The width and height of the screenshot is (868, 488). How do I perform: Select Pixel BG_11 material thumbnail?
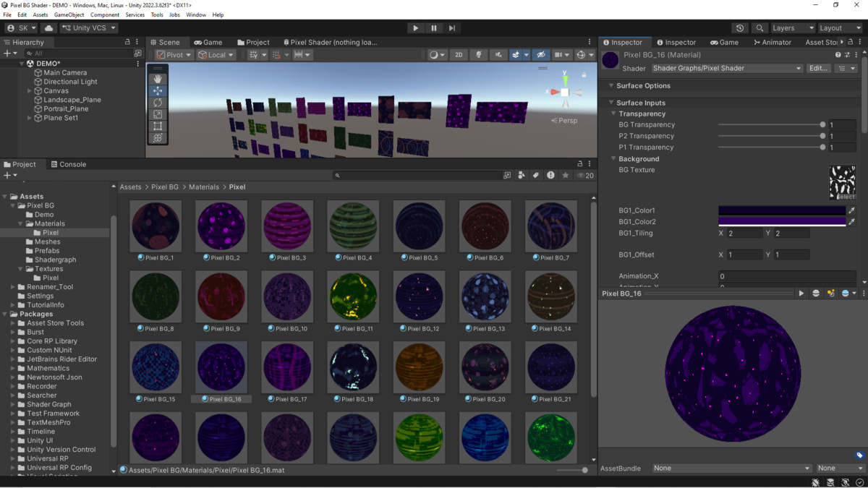353,298
